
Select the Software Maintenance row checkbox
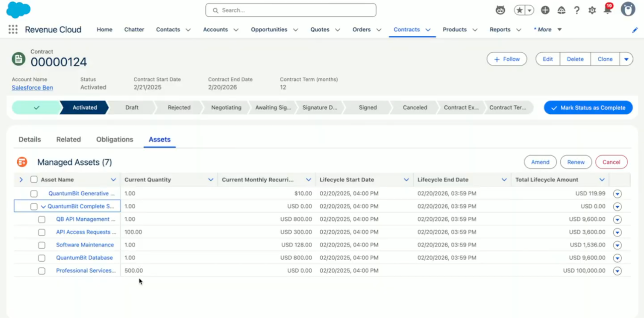(x=41, y=245)
